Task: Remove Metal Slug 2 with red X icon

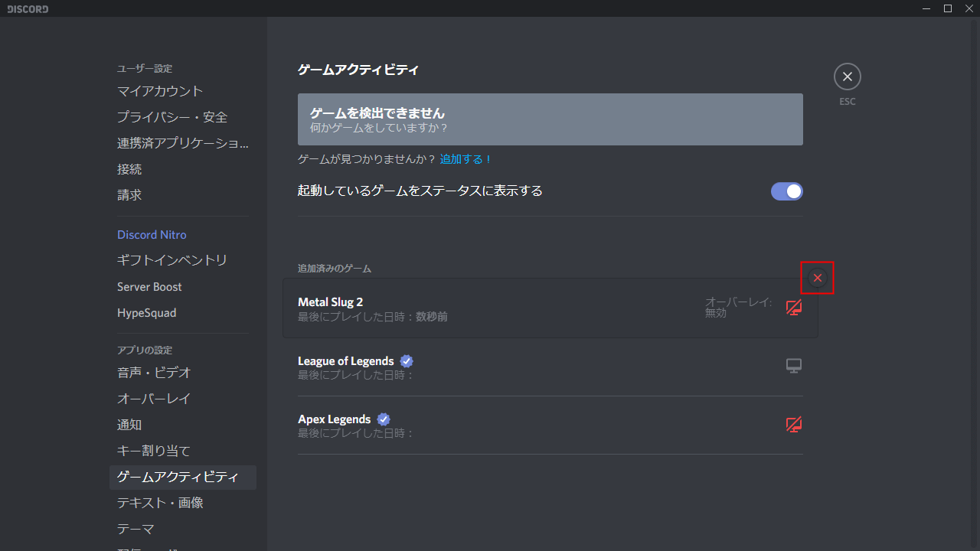Action: click(818, 278)
